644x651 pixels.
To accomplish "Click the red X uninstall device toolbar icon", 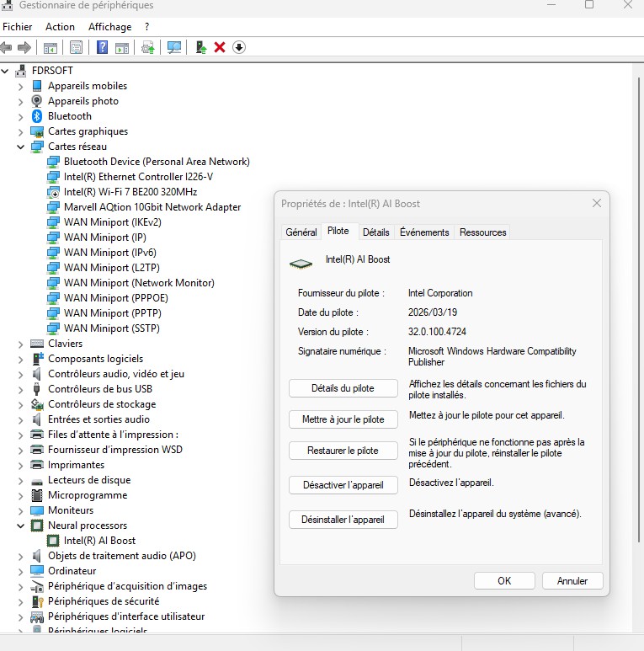I will pyautogui.click(x=220, y=47).
